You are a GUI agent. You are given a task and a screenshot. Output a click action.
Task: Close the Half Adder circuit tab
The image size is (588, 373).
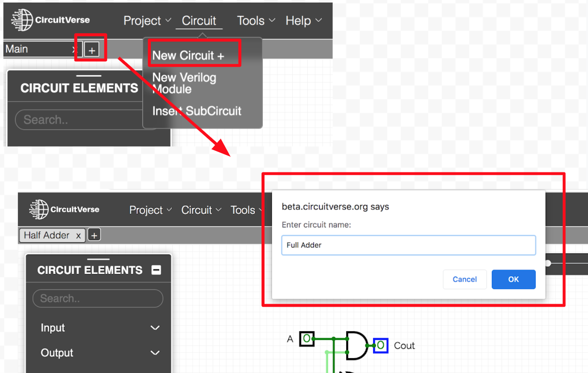click(78, 236)
